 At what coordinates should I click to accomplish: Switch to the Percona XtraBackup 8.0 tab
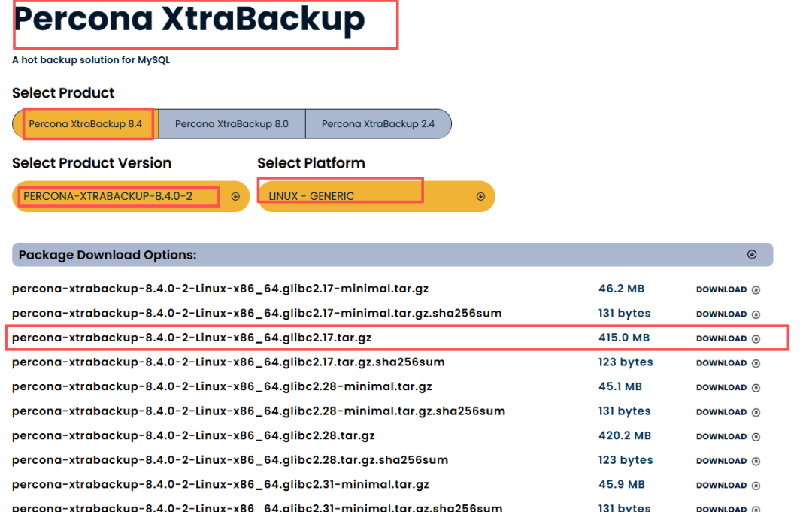232,124
